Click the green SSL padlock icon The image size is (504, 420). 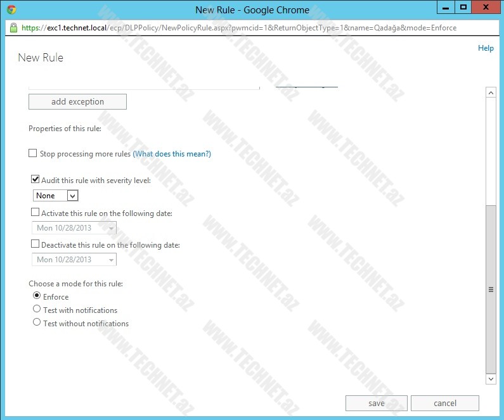point(13,28)
